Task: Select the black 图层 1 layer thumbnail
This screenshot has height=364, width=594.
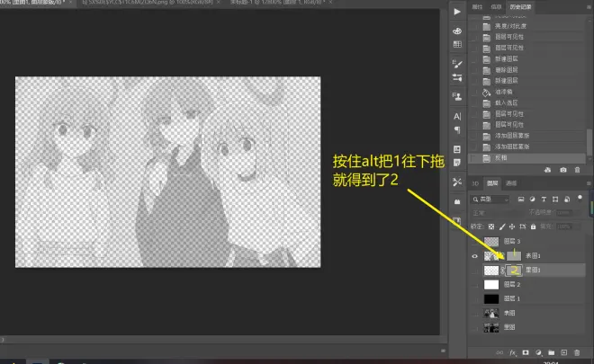Action: (491, 299)
